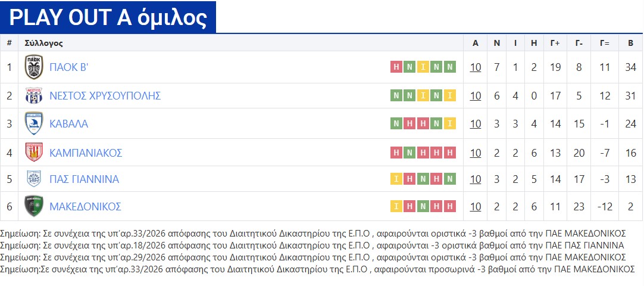Click the ΠΑΟΚ Β' club crest

[34, 67]
